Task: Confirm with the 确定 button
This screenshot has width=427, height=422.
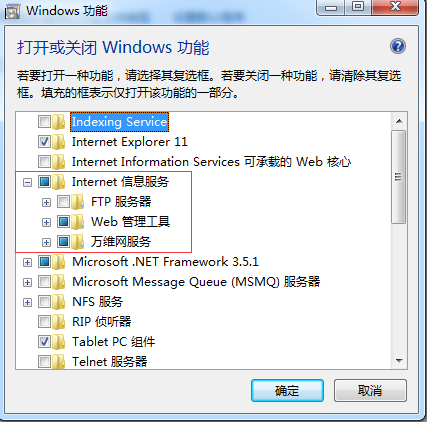Action: 287,390
